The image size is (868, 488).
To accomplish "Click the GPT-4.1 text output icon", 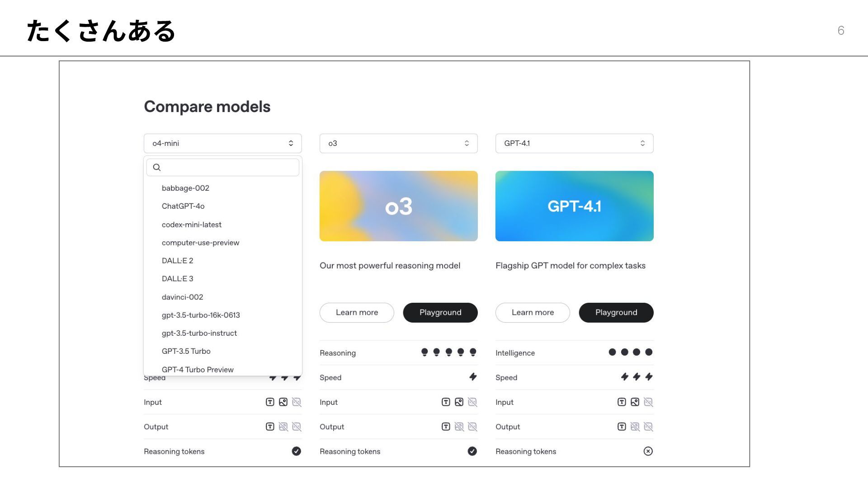I will click(x=622, y=427).
